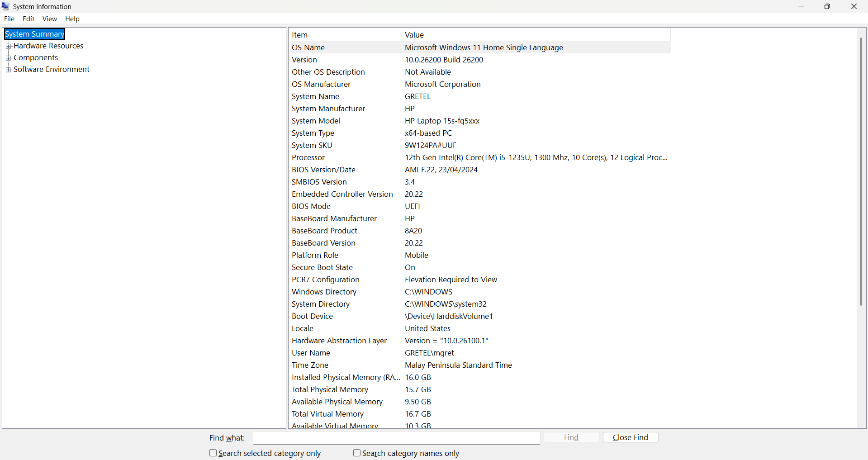Select the BaseBoard Version row
Screen dimensions: 868x460
point(479,243)
